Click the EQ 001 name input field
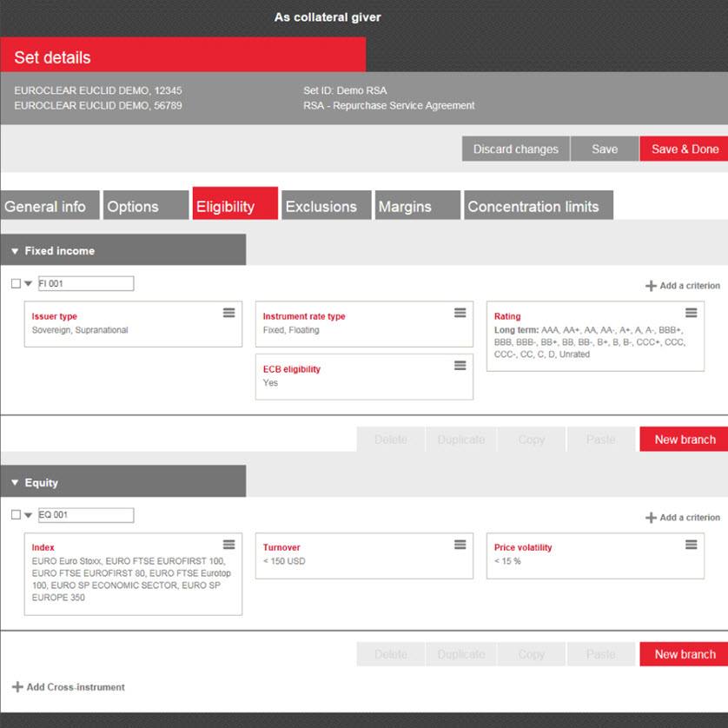 click(86, 515)
